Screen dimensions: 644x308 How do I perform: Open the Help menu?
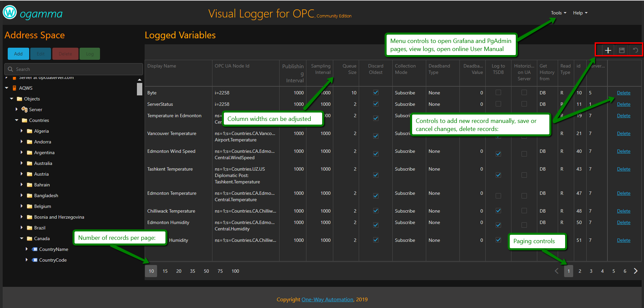click(580, 13)
